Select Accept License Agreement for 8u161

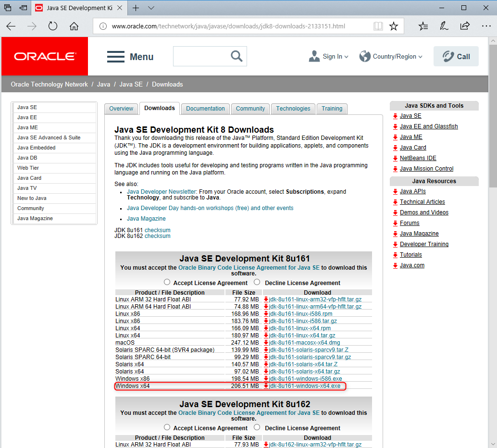[x=167, y=282]
